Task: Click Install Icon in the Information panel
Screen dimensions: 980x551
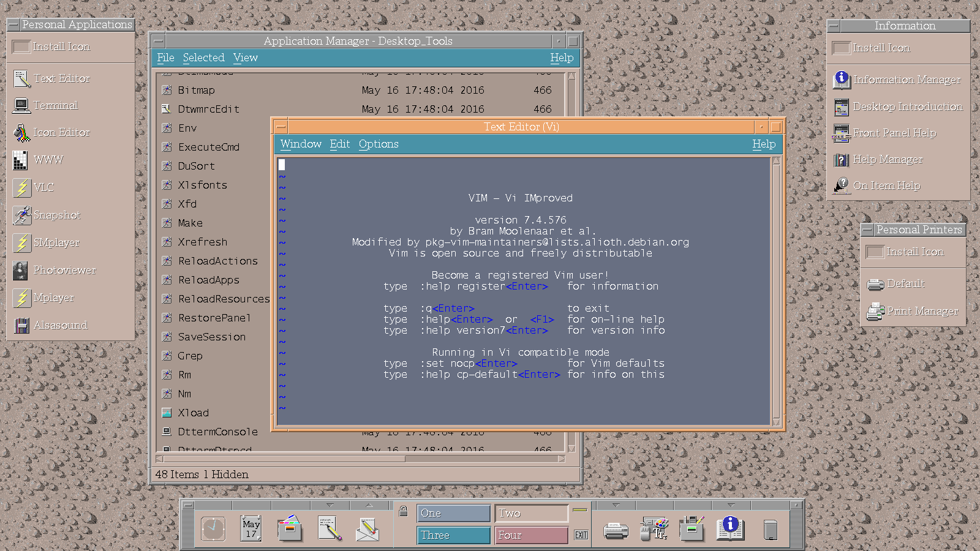Action: [x=872, y=48]
